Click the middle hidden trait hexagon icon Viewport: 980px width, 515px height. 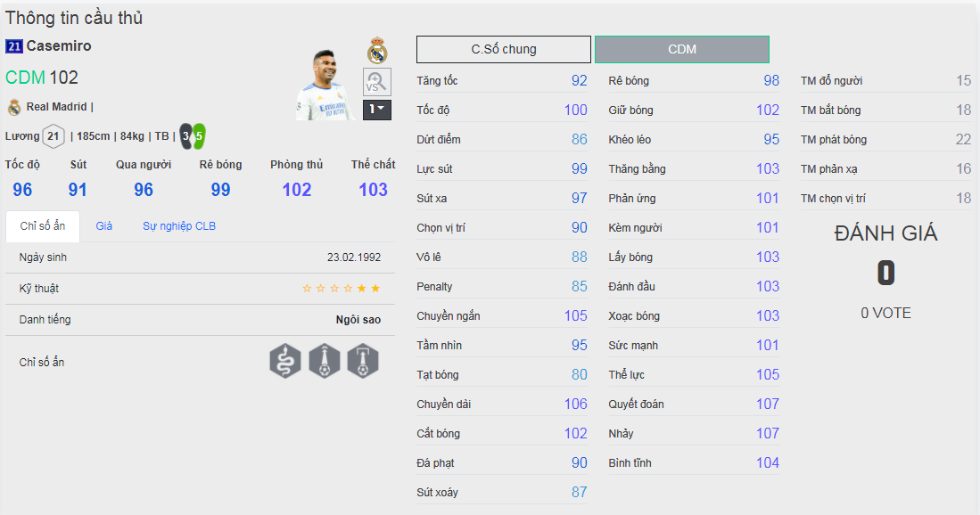(x=325, y=362)
